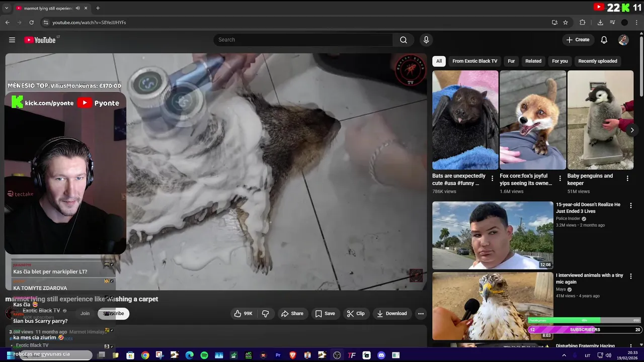This screenshot has height=362, width=644.
Task: Join the Exotic Black TV channel
Action: (x=85, y=314)
